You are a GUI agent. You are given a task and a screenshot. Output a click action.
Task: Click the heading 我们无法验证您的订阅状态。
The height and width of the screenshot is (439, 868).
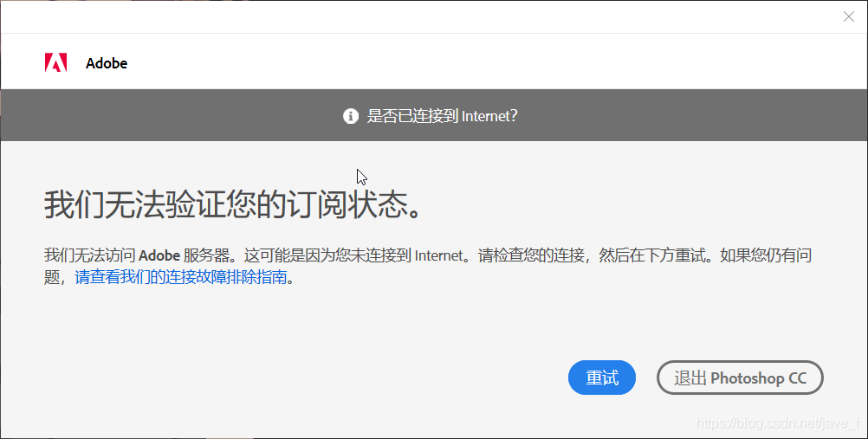pyautogui.click(x=234, y=206)
